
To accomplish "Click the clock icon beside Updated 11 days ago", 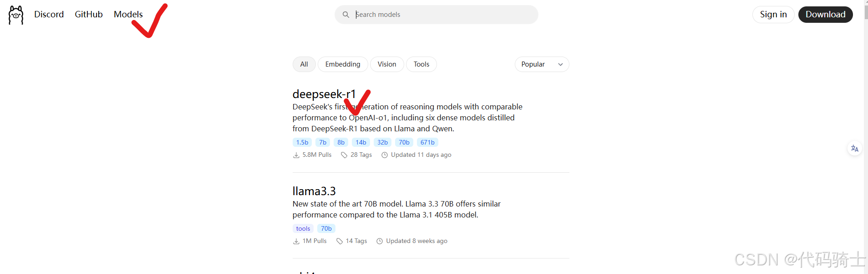I will (385, 155).
